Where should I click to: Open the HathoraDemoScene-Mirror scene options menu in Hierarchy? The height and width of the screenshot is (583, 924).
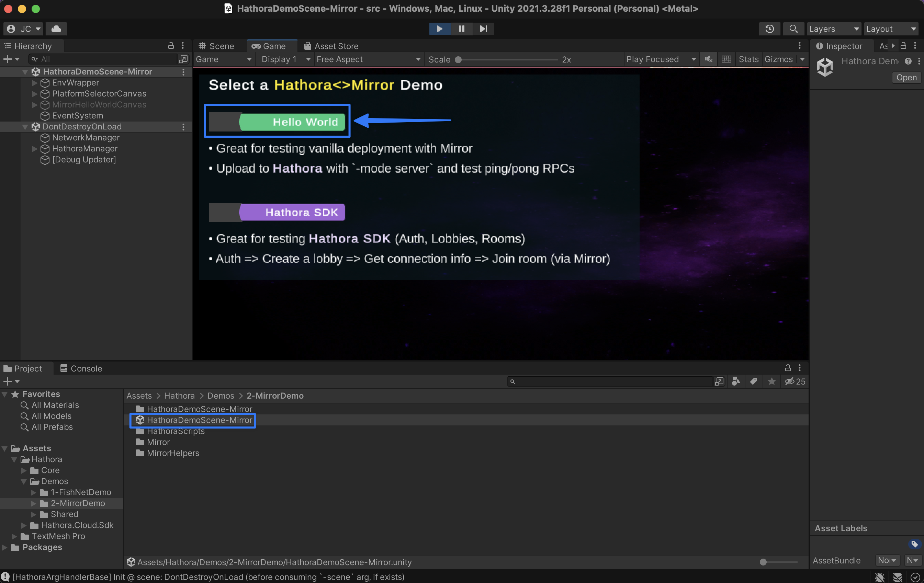tap(183, 72)
